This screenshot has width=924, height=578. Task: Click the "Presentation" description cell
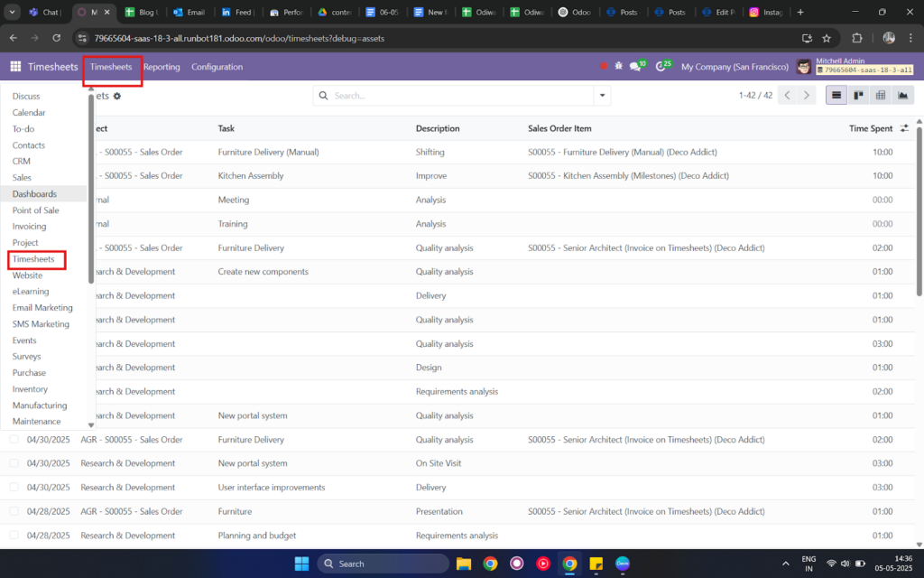point(439,511)
